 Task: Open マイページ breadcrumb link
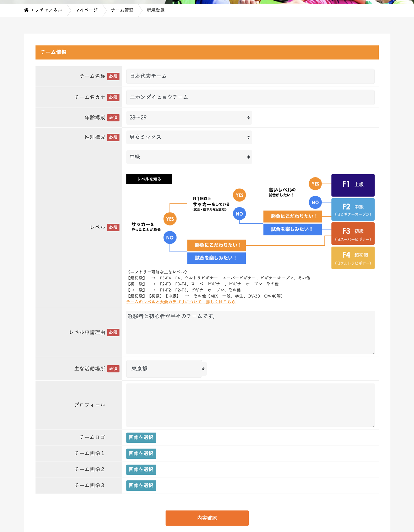click(86, 10)
